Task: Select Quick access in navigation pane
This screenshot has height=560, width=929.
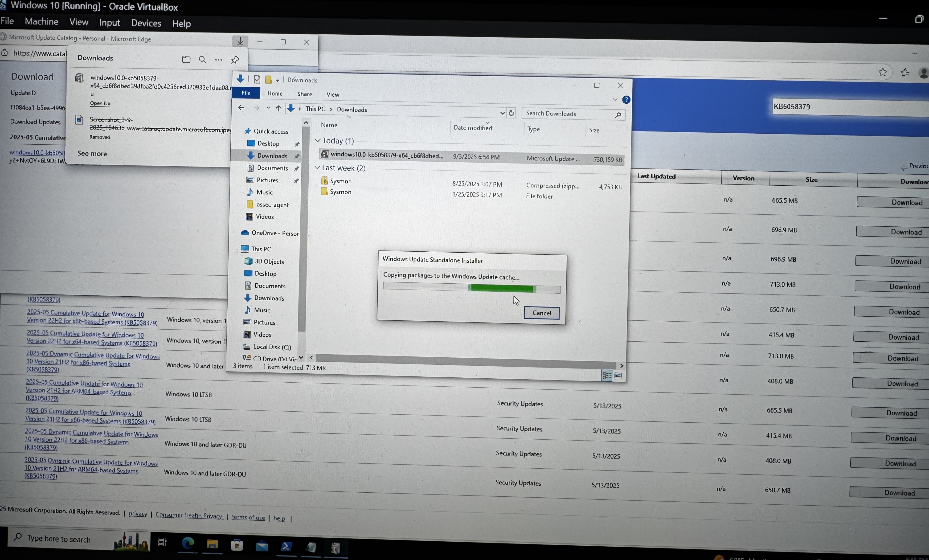Action: pyautogui.click(x=271, y=131)
